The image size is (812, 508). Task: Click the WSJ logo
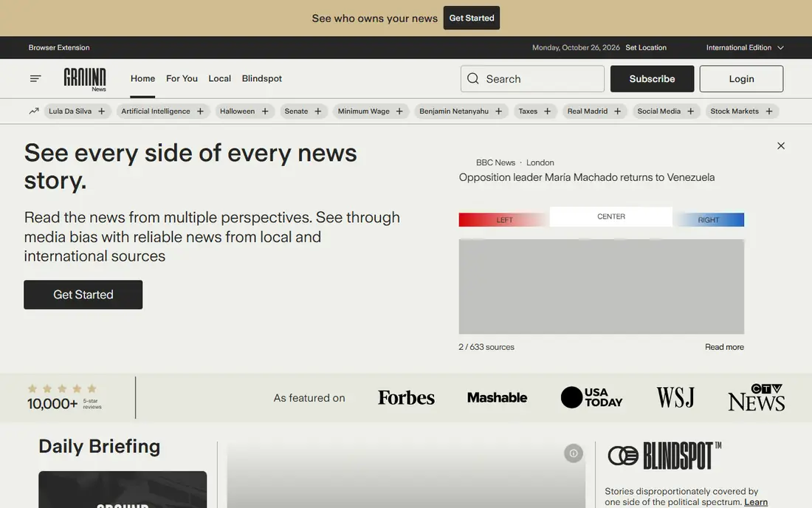pos(675,398)
